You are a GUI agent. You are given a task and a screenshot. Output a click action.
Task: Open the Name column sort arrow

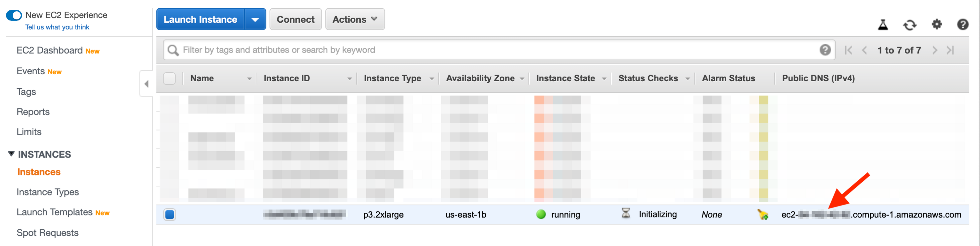pyautogui.click(x=249, y=79)
